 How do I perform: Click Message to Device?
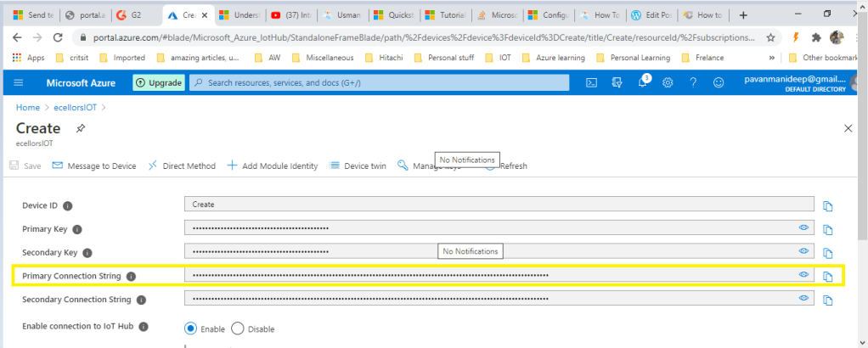tap(94, 166)
